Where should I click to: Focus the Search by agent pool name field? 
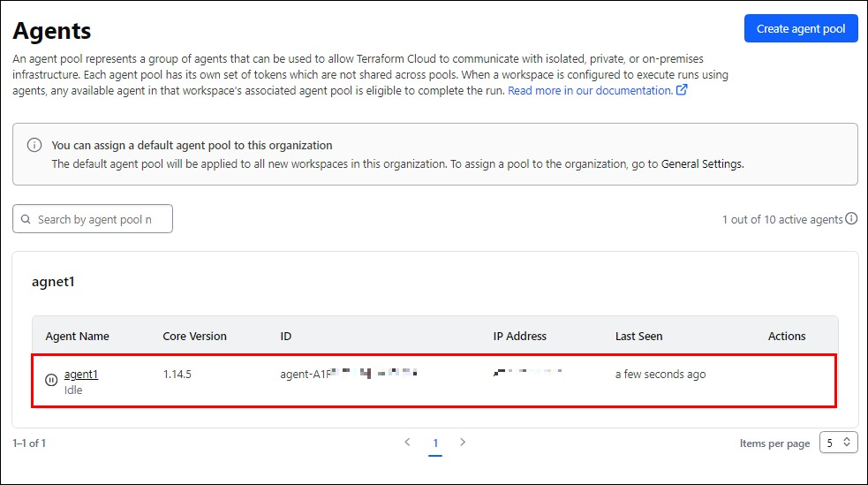pos(93,219)
